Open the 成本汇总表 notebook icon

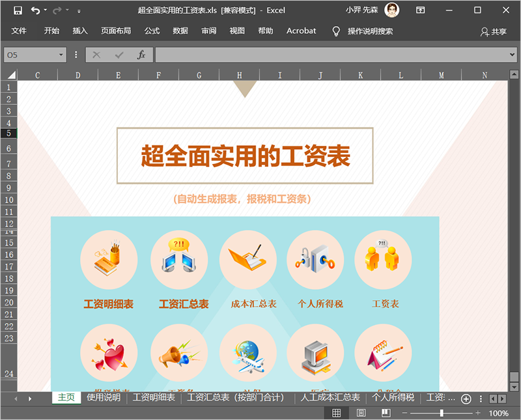[x=248, y=260]
